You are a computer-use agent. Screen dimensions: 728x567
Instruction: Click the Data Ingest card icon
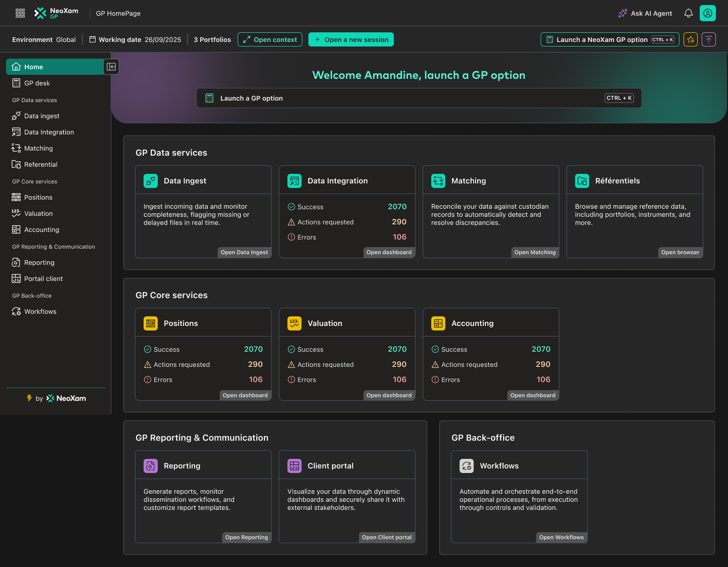151,181
